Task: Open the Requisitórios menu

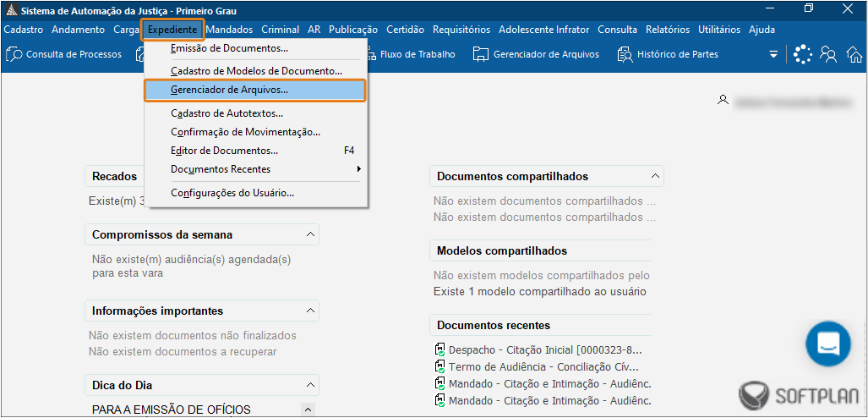Action: 461,30
